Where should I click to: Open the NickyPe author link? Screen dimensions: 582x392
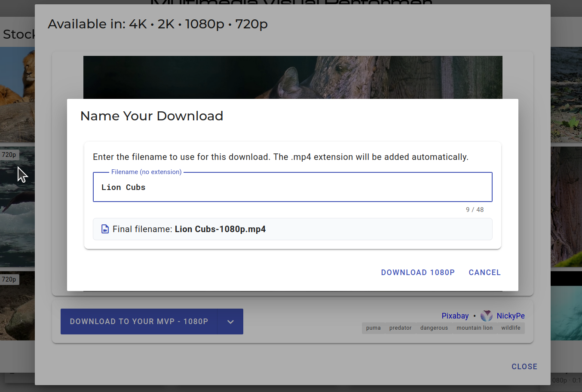tap(510, 316)
